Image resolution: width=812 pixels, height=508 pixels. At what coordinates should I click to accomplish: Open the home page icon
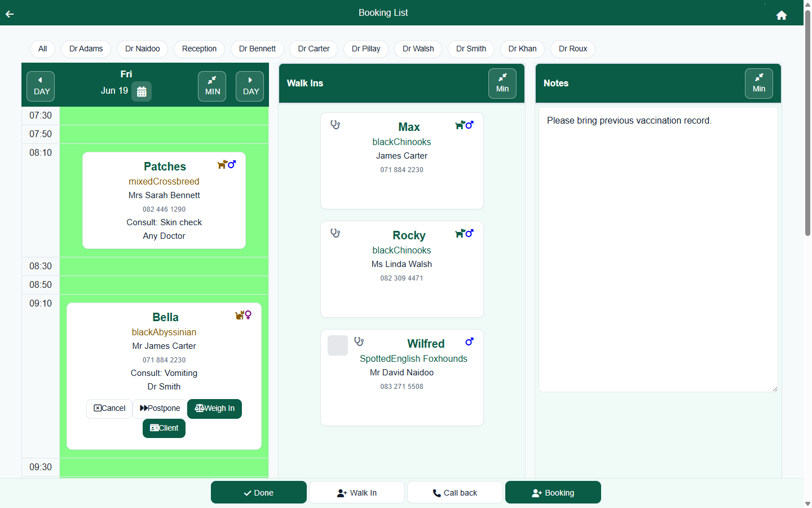[781, 15]
